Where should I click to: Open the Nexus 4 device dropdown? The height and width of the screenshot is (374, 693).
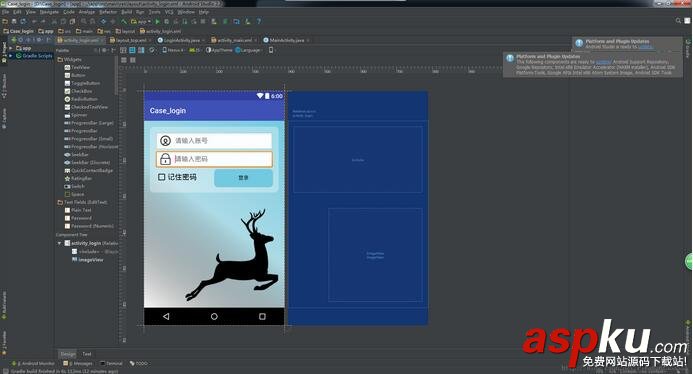(173, 50)
